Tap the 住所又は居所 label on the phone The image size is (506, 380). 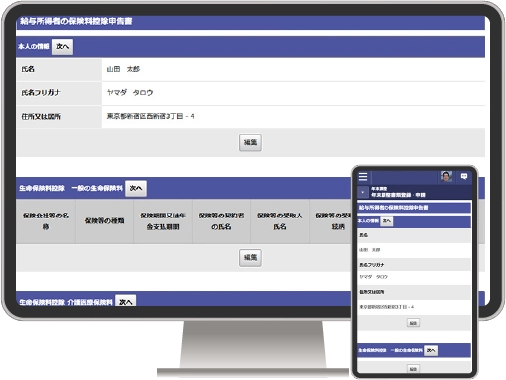(372, 292)
